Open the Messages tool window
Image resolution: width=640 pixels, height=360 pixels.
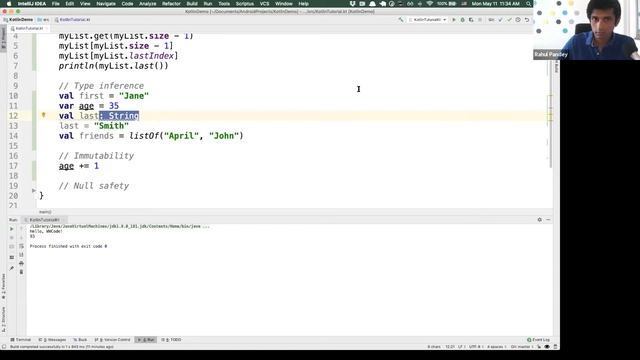point(52,340)
